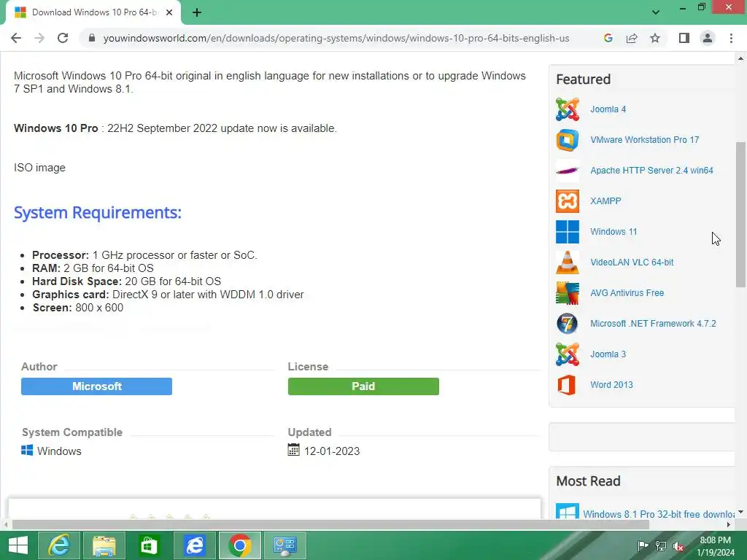Open the VideoLAN VLC 64-bit link
The height and width of the screenshot is (560, 747).
point(632,262)
